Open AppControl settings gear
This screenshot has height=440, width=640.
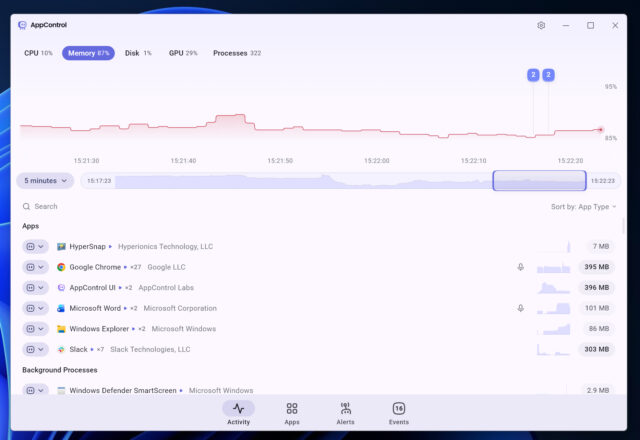click(x=541, y=25)
